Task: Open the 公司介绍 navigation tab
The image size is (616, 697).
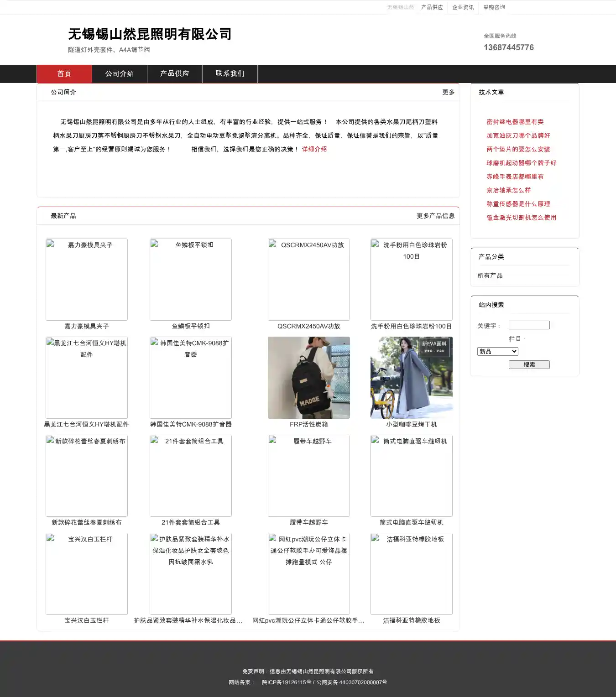Action: tap(120, 74)
